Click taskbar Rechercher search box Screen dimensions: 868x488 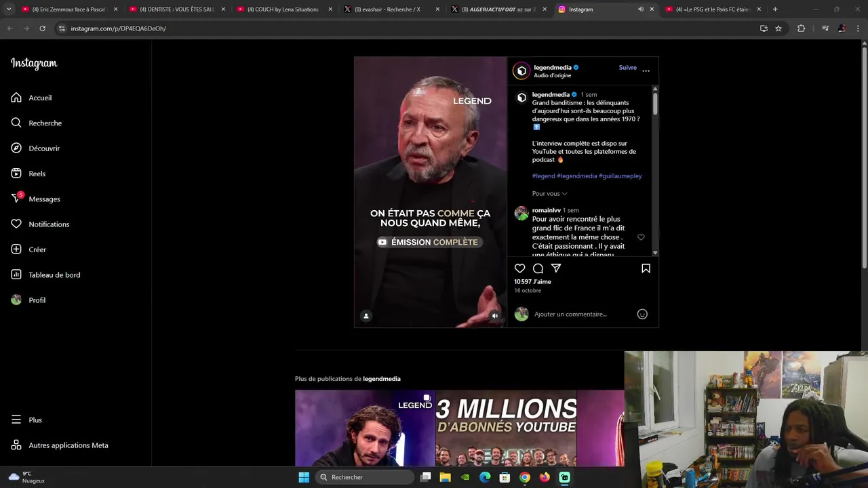tap(365, 477)
